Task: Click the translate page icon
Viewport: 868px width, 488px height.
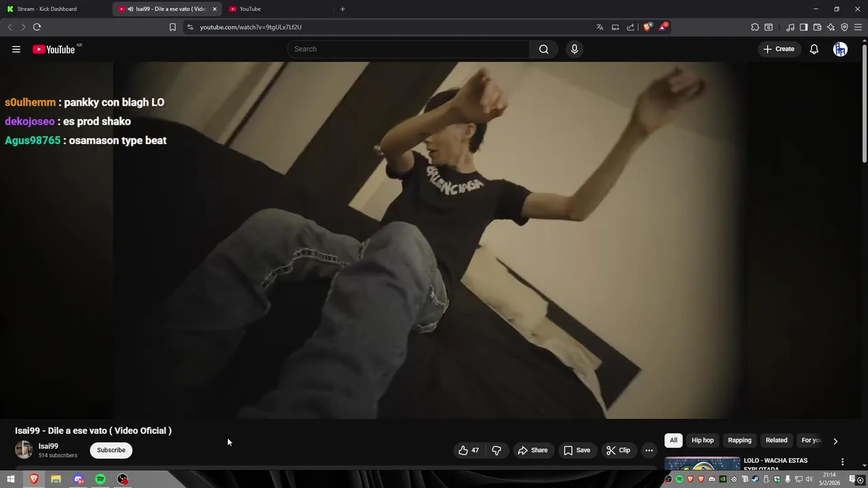Action: [599, 27]
